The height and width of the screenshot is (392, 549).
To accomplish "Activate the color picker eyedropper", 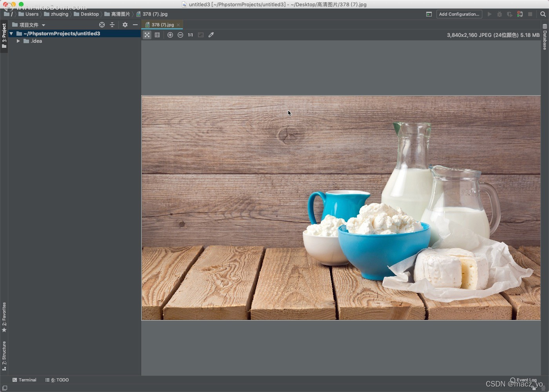I will click(x=211, y=35).
